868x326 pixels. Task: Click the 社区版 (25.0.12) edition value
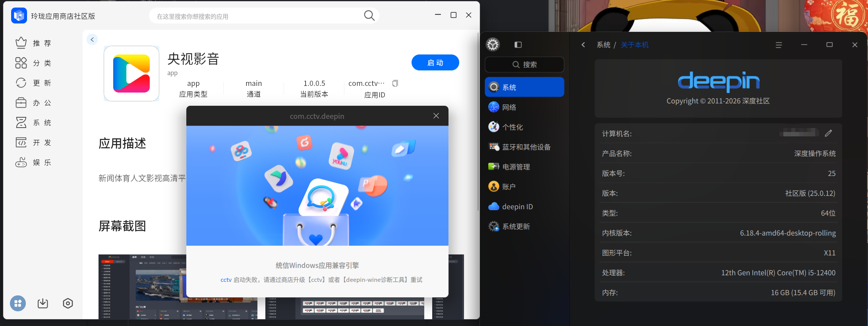tap(810, 193)
